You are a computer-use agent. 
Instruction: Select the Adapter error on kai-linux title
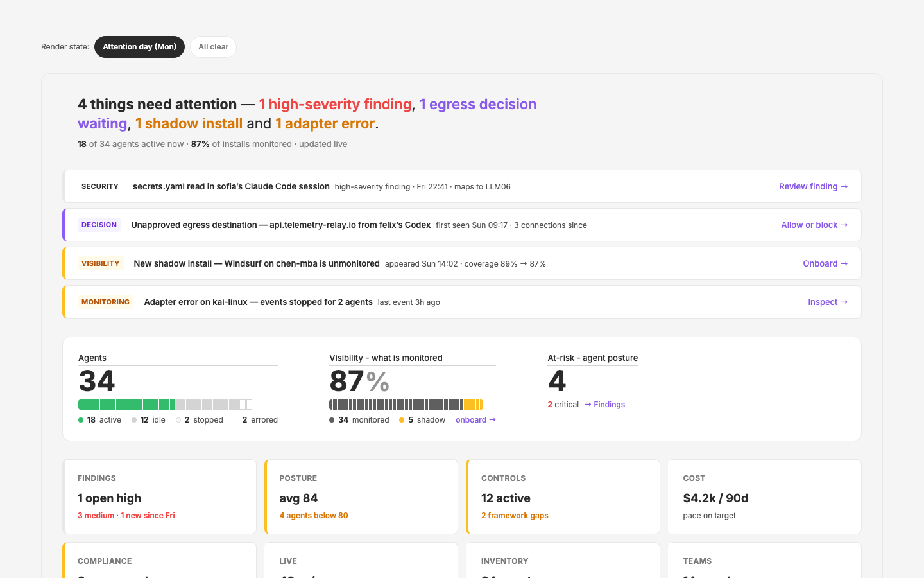[x=258, y=302]
